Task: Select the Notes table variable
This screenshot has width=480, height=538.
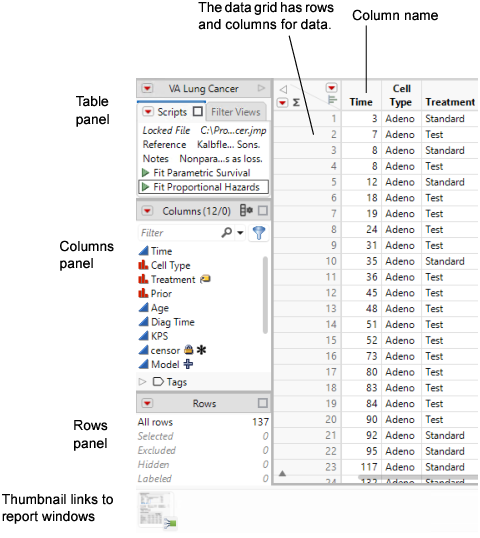Action: pos(202,159)
